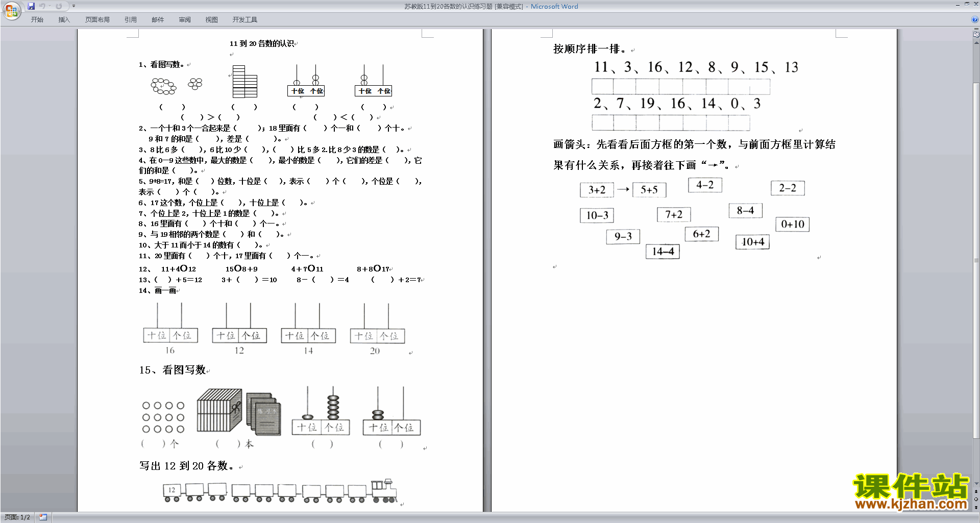
Task: Click the books picture above ( )本
Action: pos(239,413)
